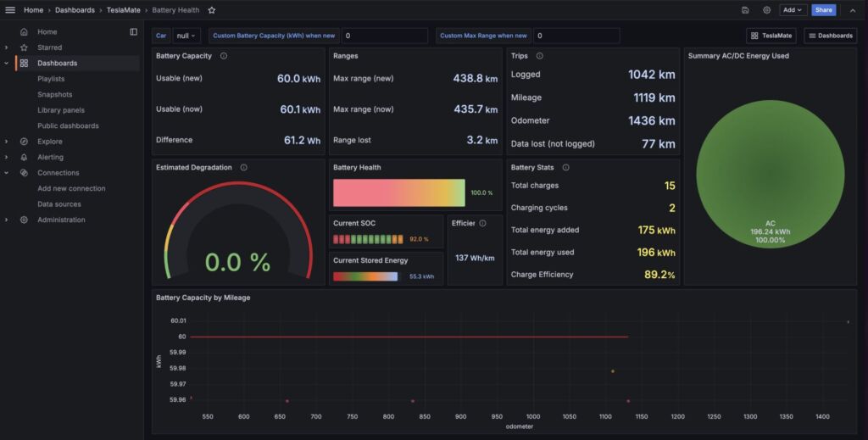Screen dimensions: 868x440
Task: Select Data sources in sidebar
Action: tap(59, 204)
